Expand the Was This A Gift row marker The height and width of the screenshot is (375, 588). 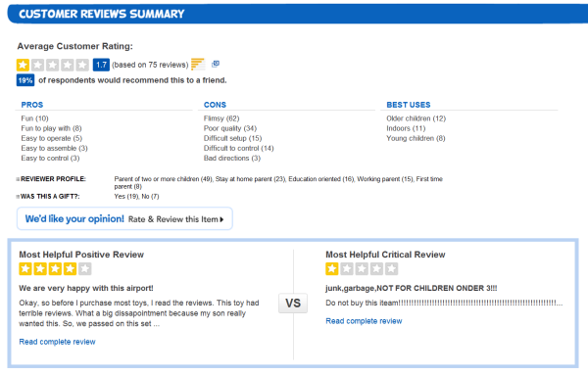18,196
